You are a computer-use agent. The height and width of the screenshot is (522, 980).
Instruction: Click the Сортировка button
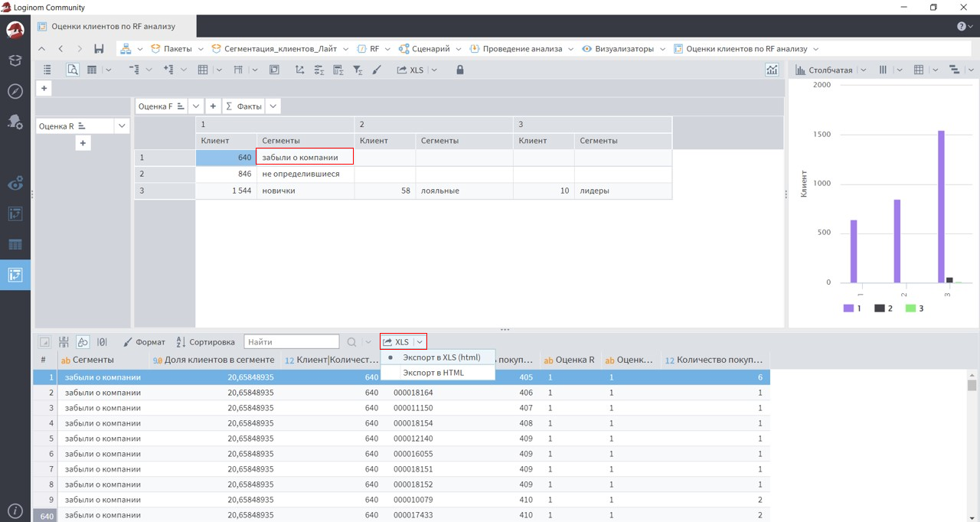pos(205,342)
